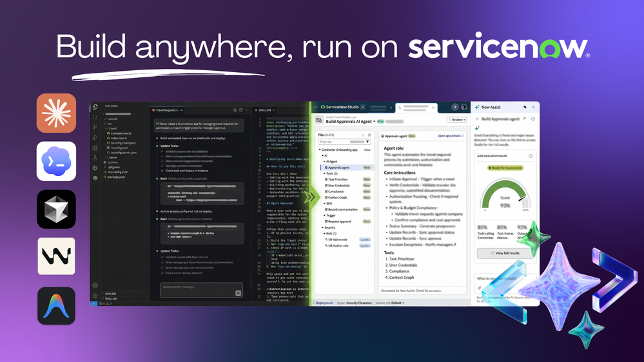Click the black crystal cube app icon

(x=56, y=209)
